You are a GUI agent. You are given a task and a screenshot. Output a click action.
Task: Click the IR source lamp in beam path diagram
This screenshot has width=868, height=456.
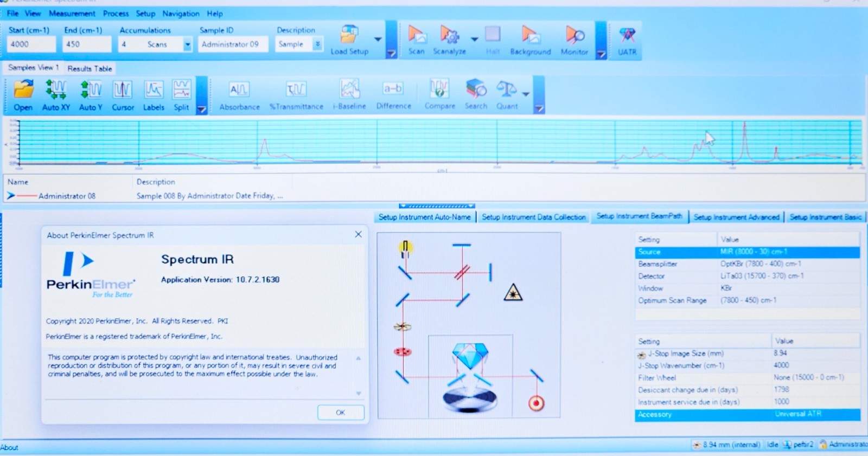[405, 249]
